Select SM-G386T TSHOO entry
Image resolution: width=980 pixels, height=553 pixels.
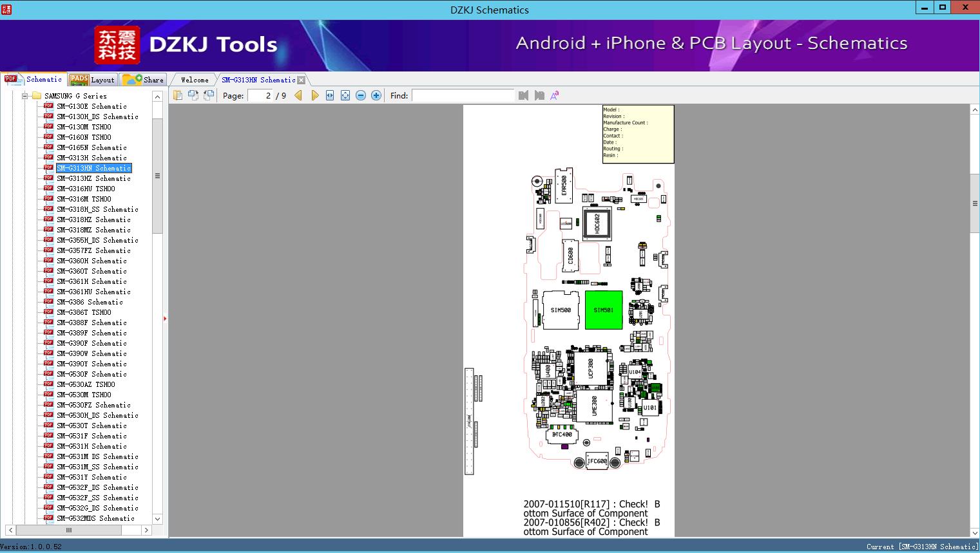click(84, 312)
